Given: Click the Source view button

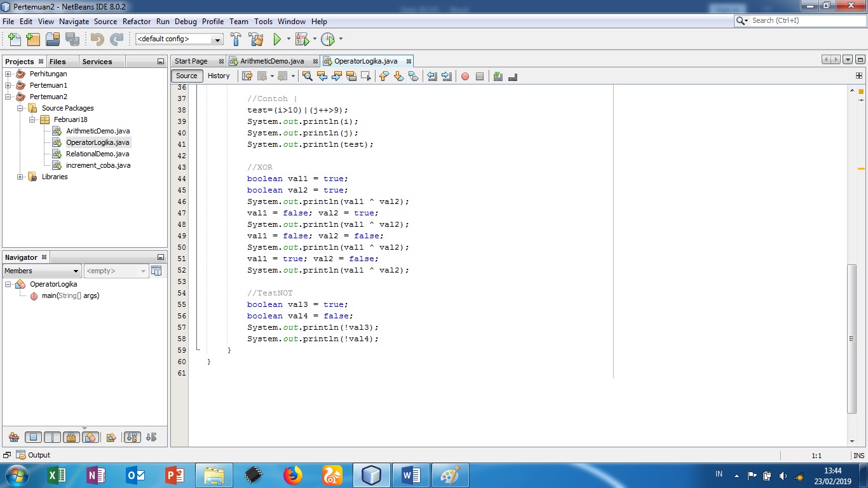Looking at the screenshot, I should [187, 76].
